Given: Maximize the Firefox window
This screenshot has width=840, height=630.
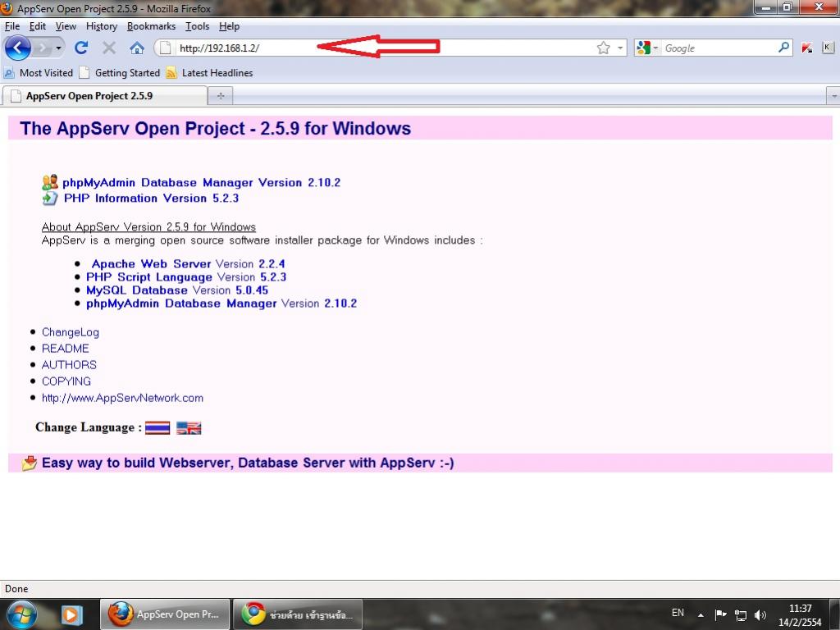Looking at the screenshot, I should 788,7.
